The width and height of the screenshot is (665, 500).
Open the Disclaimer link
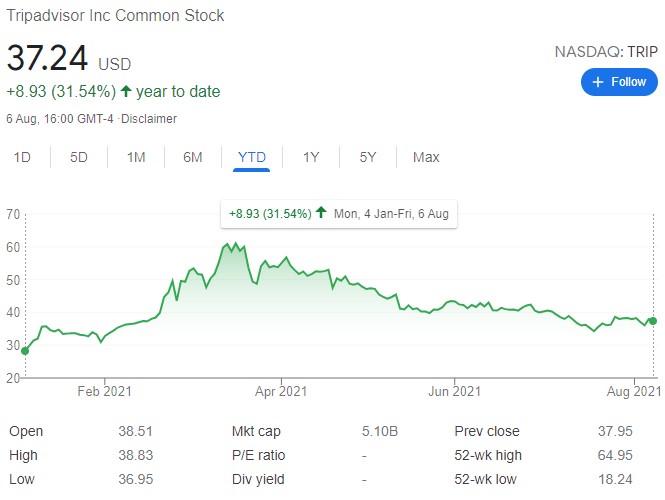coord(148,119)
